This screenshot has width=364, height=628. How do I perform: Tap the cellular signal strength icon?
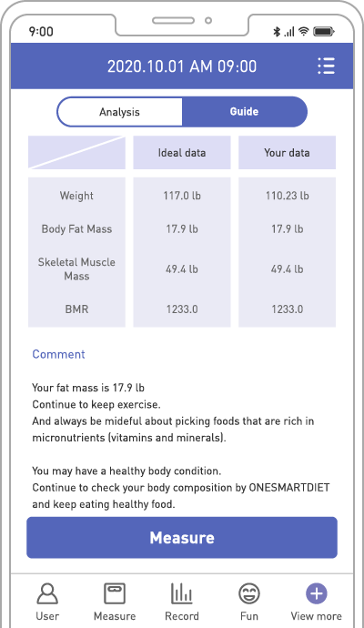pos(289,32)
